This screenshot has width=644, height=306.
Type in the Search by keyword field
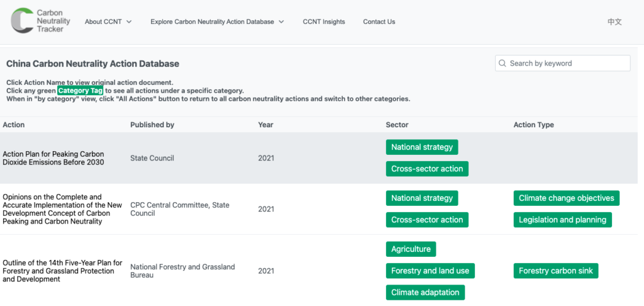[x=567, y=63]
